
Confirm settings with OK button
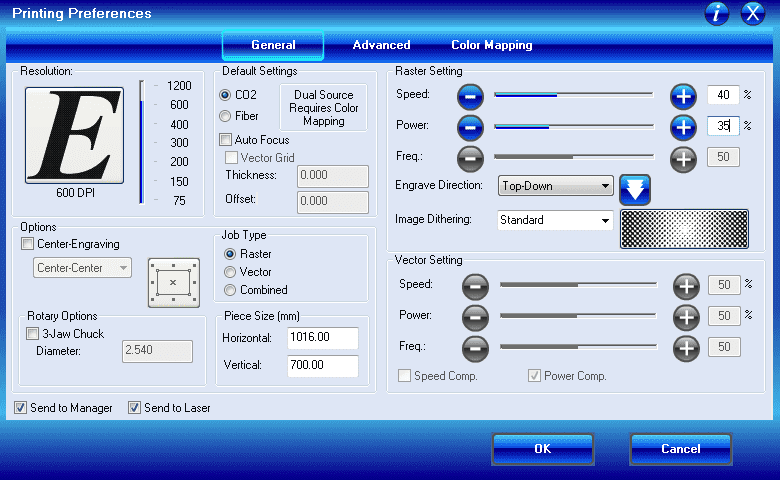(543, 449)
